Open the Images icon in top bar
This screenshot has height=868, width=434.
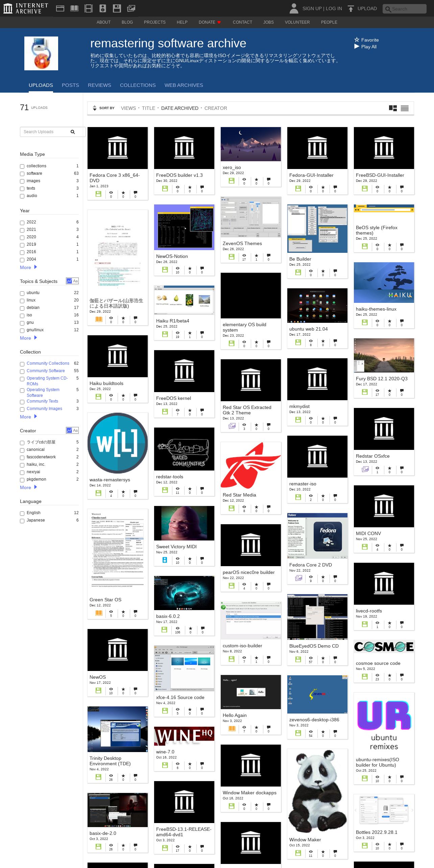pyautogui.click(x=131, y=8)
